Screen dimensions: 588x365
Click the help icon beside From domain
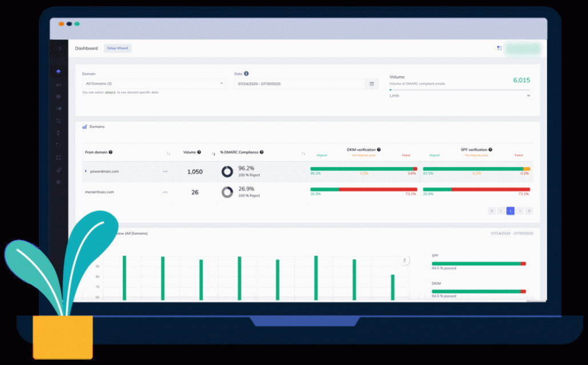coord(111,153)
